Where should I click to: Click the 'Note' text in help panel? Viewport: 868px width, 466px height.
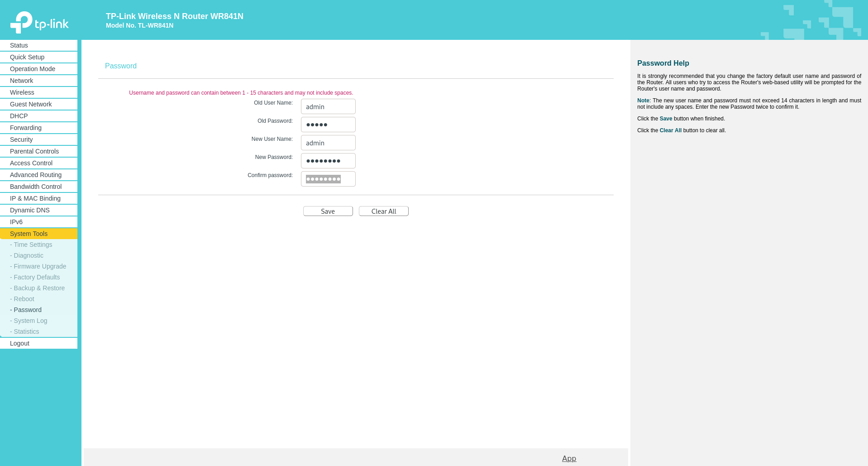[643, 101]
